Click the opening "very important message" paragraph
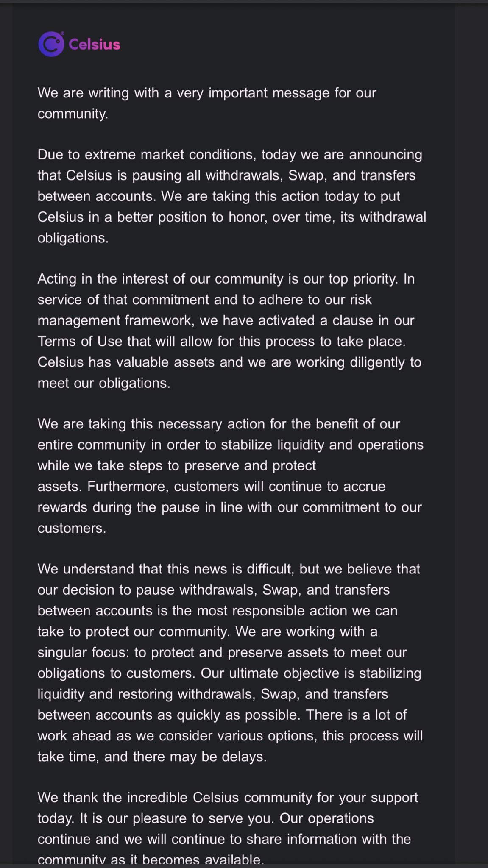Image resolution: width=488 pixels, height=868 pixels. (207, 103)
